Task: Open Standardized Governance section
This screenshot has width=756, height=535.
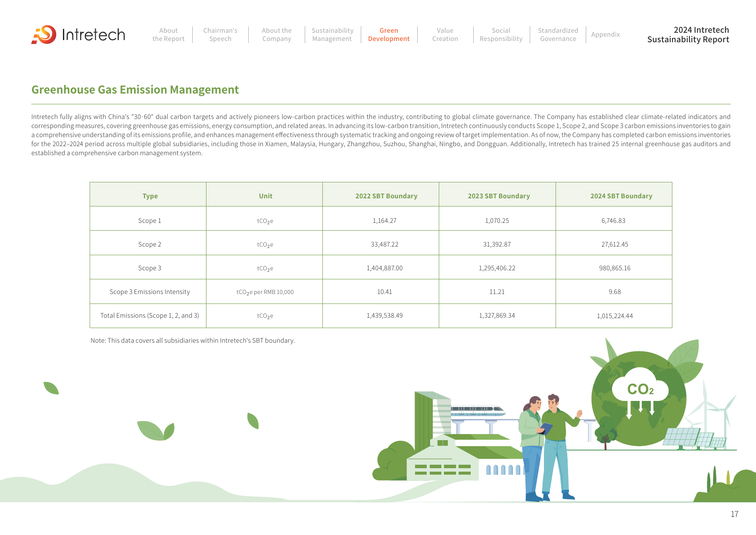Action: pyautogui.click(x=558, y=34)
